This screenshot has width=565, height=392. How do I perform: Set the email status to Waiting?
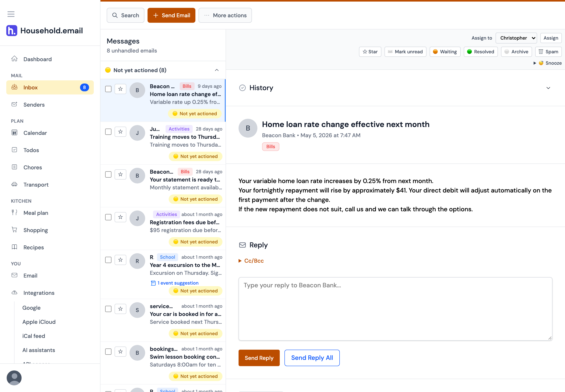pos(445,52)
